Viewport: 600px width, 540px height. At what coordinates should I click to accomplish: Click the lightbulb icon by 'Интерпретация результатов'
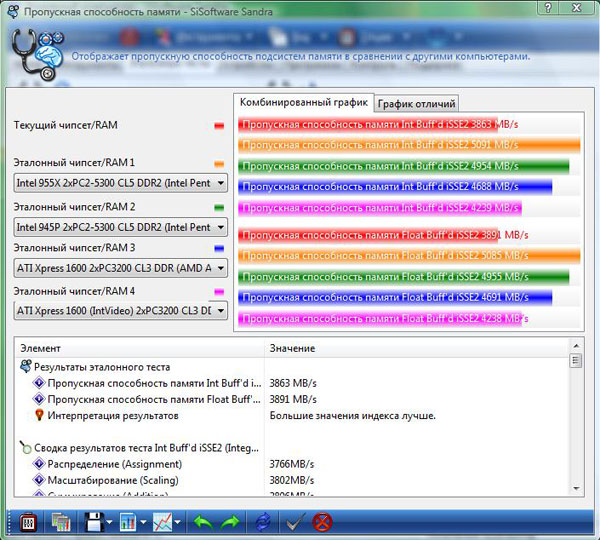point(39,415)
